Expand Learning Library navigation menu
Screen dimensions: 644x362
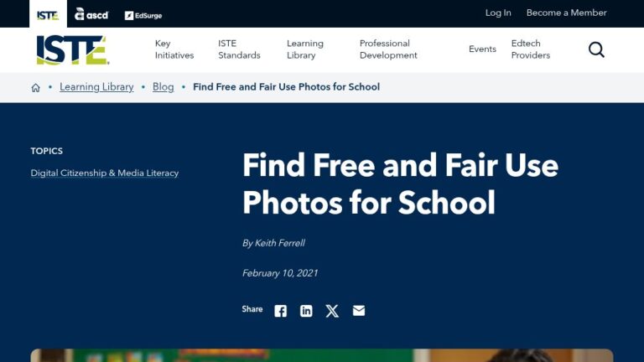(305, 49)
